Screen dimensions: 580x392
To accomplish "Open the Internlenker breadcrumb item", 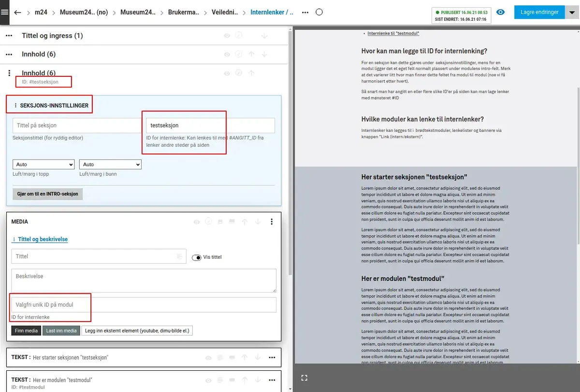I will pos(272,12).
